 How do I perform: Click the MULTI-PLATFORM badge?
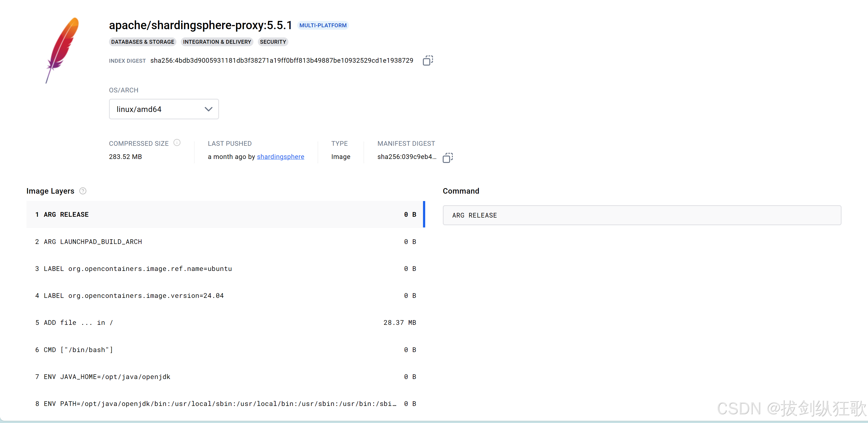click(x=323, y=25)
